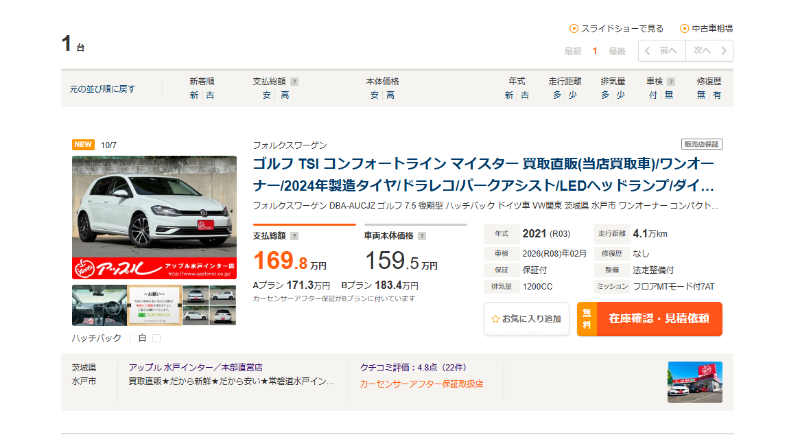This screenshot has height=441, width=800.
Task: Go to previous page with 前へ arrow
Action: click(661, 51)
